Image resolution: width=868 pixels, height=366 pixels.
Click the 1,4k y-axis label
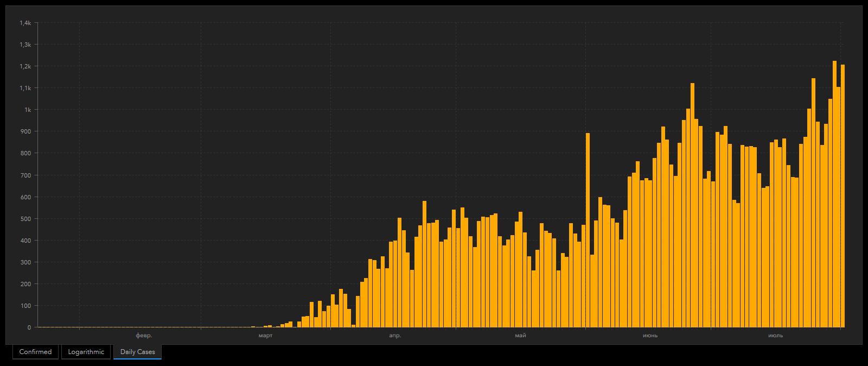click(x=25, y=23)
